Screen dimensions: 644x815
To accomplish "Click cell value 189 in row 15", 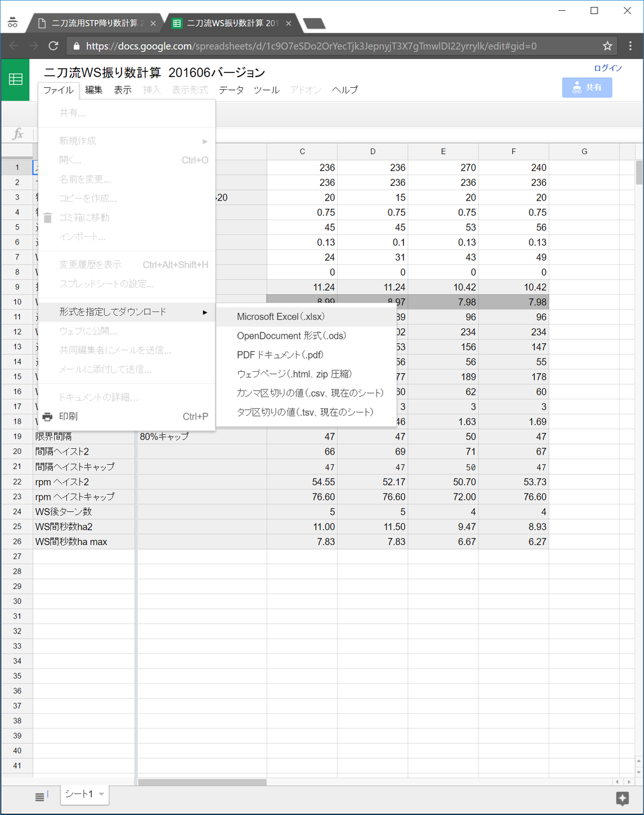I will coord(443,377).
